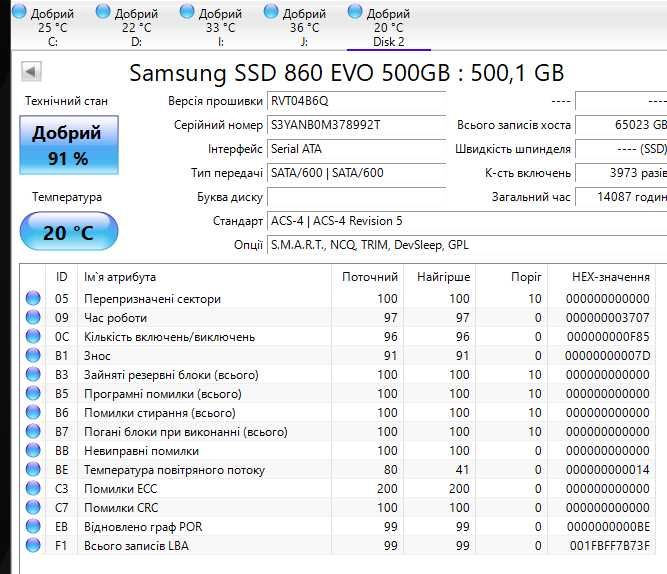Select Температура повітряного потоку name
Viewport: 667px width, 574px height.
174,470
